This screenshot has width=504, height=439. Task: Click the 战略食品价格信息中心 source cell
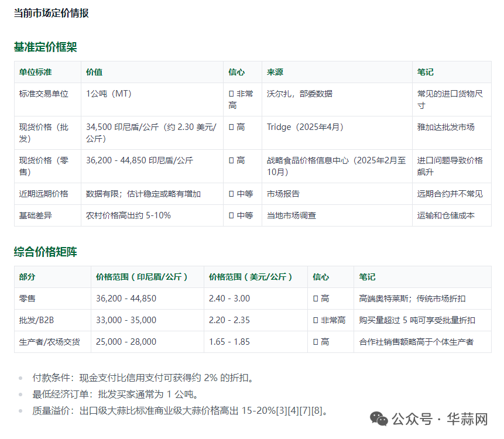click(x=336, y=166)
